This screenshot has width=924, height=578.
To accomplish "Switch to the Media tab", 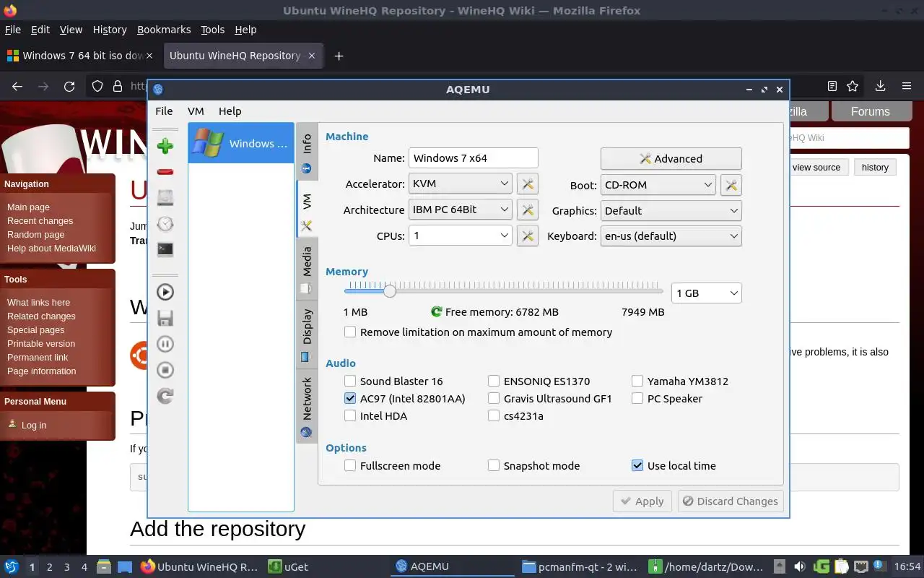I will coord(307,270).
